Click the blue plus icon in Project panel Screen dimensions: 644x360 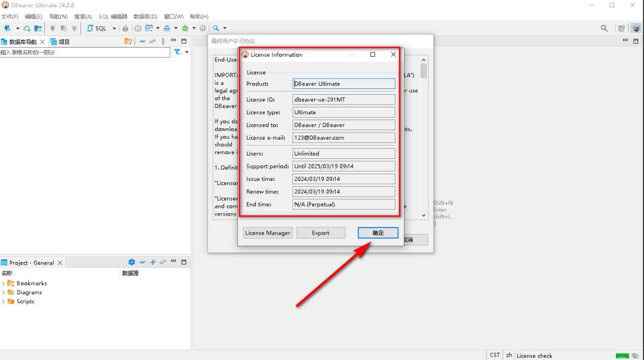coord(153,262)
